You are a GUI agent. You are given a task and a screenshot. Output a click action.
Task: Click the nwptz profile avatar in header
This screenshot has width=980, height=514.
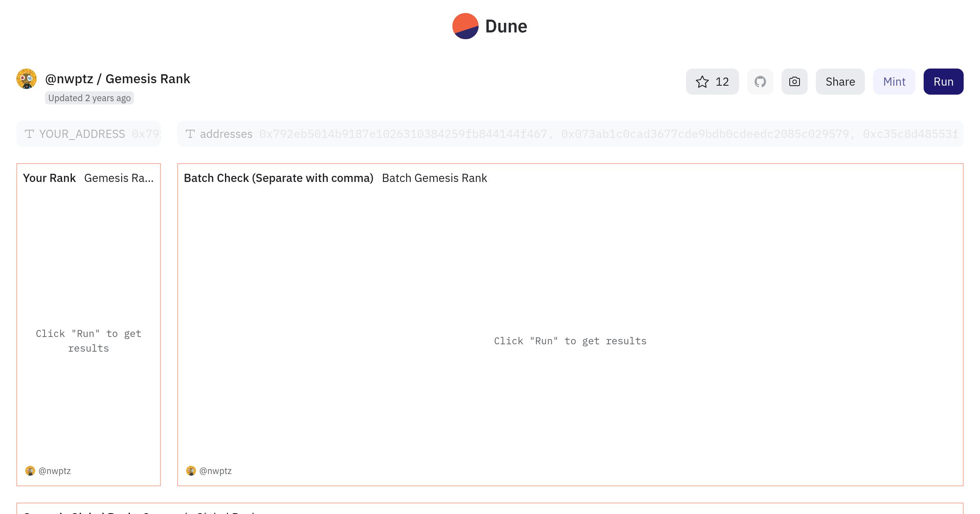(27, 79)
